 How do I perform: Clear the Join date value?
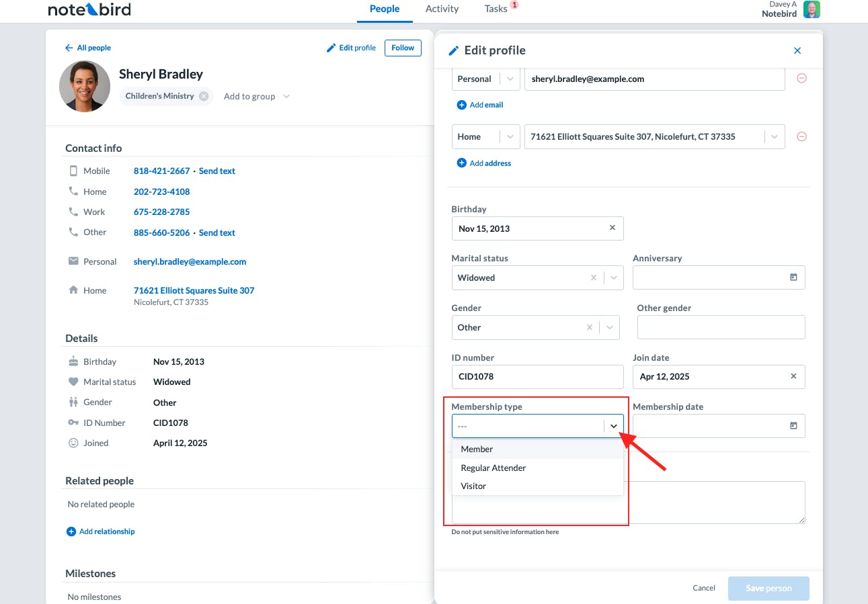pos(793,376)
